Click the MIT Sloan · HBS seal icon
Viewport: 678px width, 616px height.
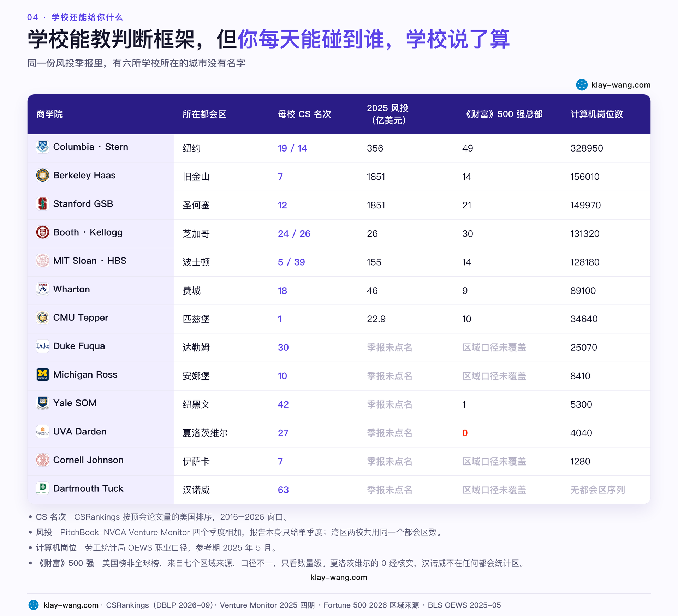tap(43, 261)
